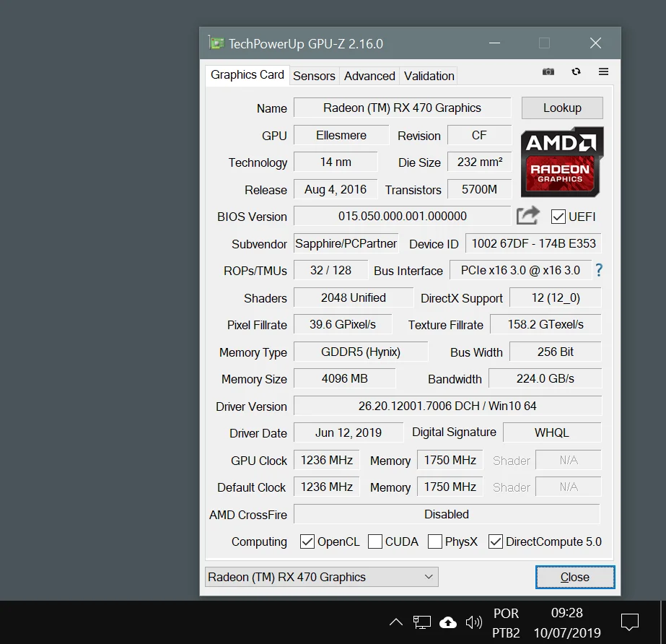The height and width of the screenshot is (644, 666).
Task: Open the Radeon RX 470 graphics card dropdown
Action: point(322,577)
